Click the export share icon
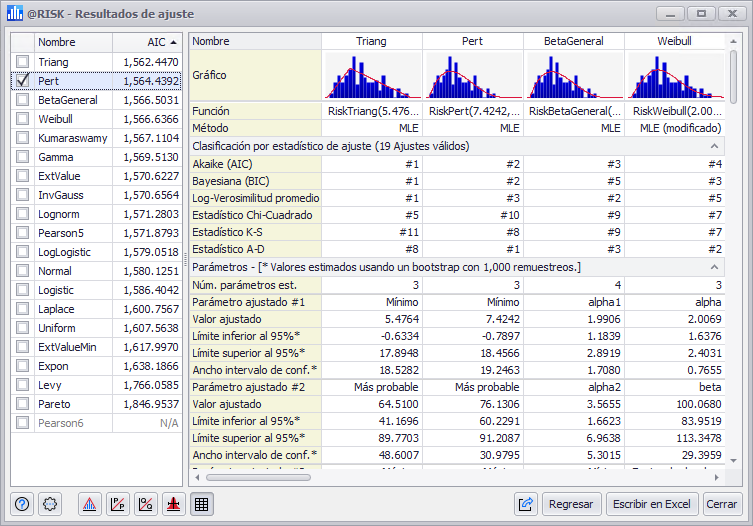753x526 pixels. 526,505
